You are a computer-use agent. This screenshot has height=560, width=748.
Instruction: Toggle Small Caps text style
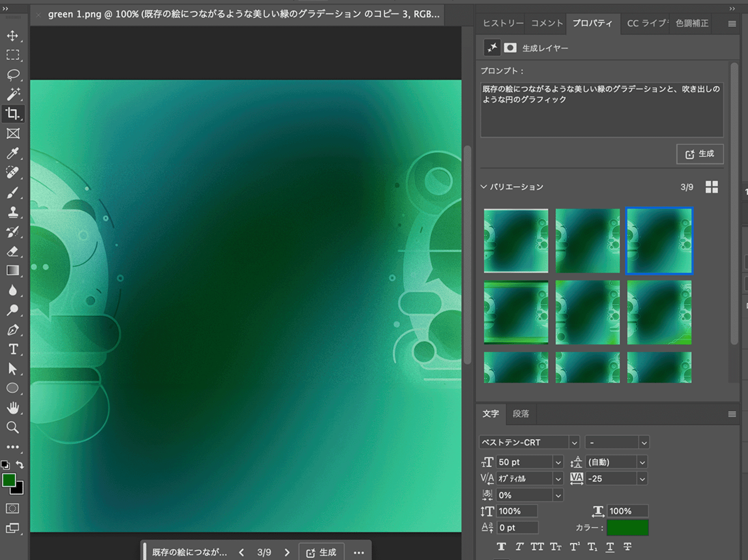[x=556, y=547]
